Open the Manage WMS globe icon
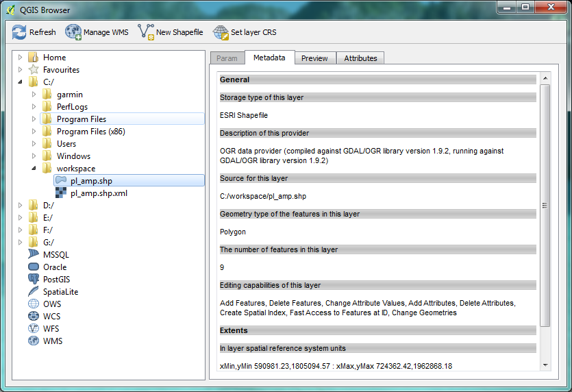Screen dimensions: 572x392 point(73,32)
